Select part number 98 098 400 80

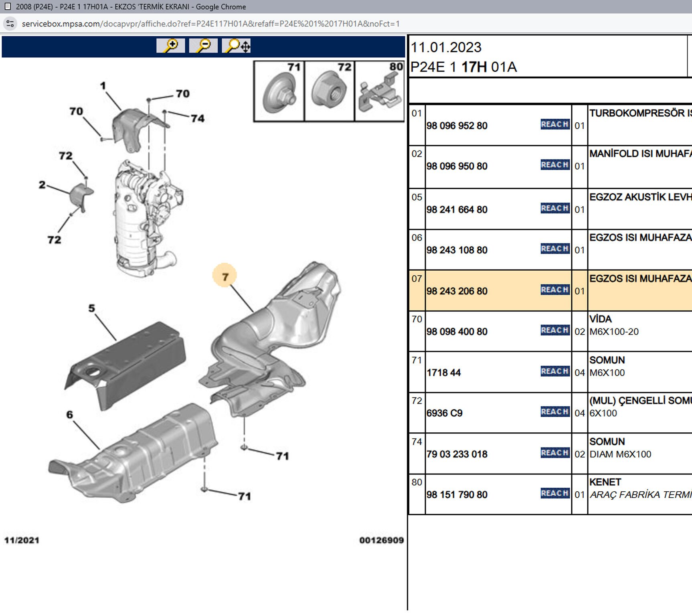click(457, 332)
